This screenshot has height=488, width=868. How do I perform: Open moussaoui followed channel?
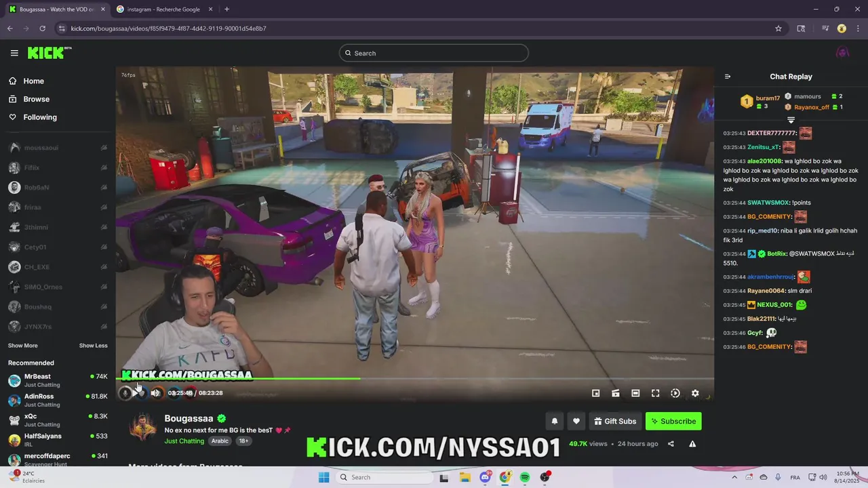click(x=58, y=148)
